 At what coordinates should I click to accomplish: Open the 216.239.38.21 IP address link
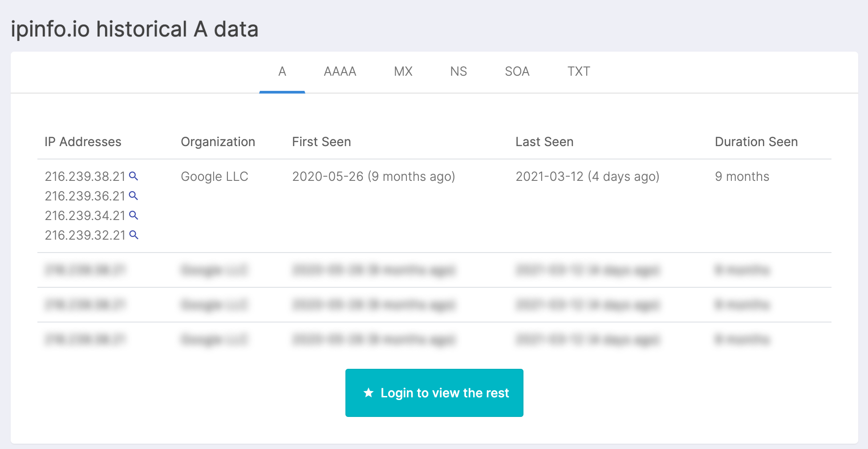85,176
